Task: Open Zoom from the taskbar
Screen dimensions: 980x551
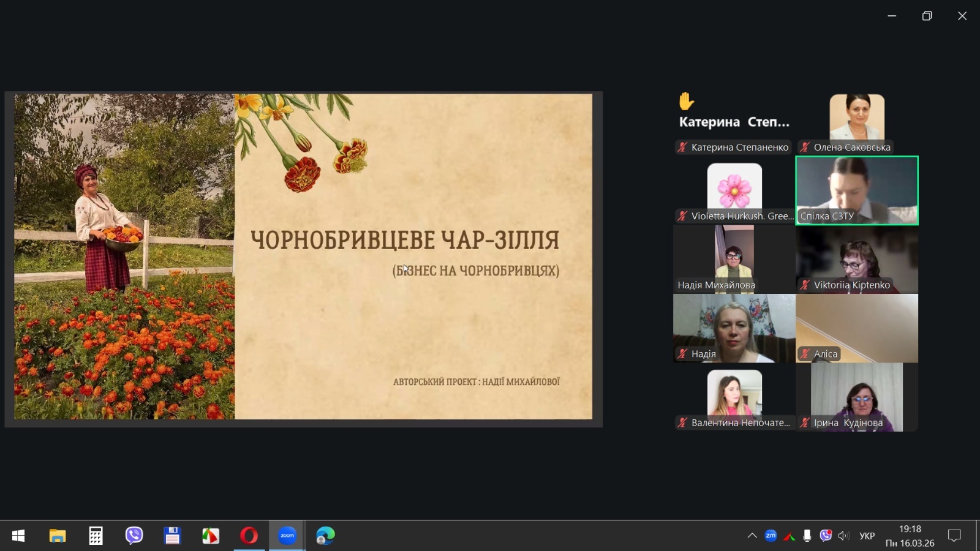Action: [287, 536]
